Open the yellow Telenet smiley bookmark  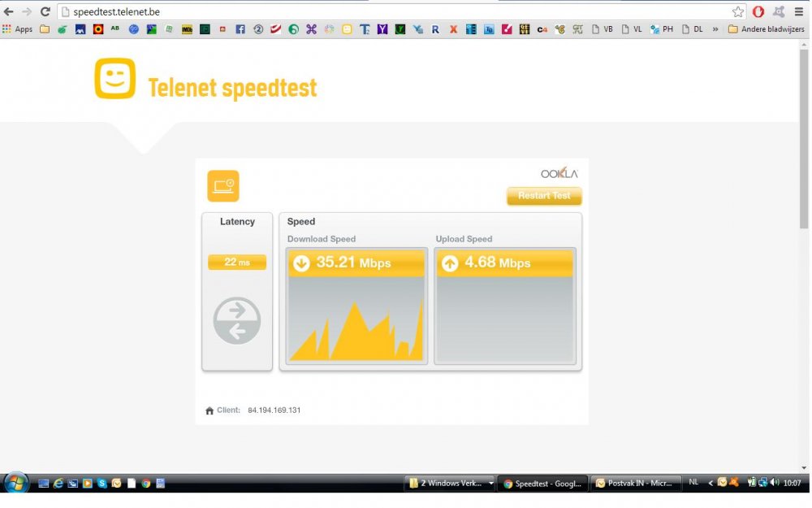coord(347,29)
